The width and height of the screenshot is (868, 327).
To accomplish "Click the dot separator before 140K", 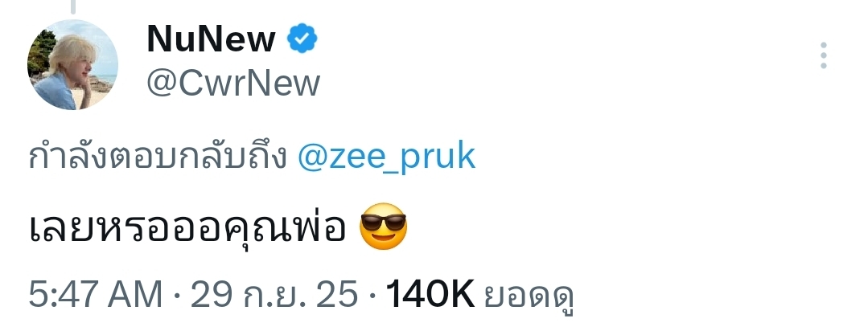I will tap(372, 296).
